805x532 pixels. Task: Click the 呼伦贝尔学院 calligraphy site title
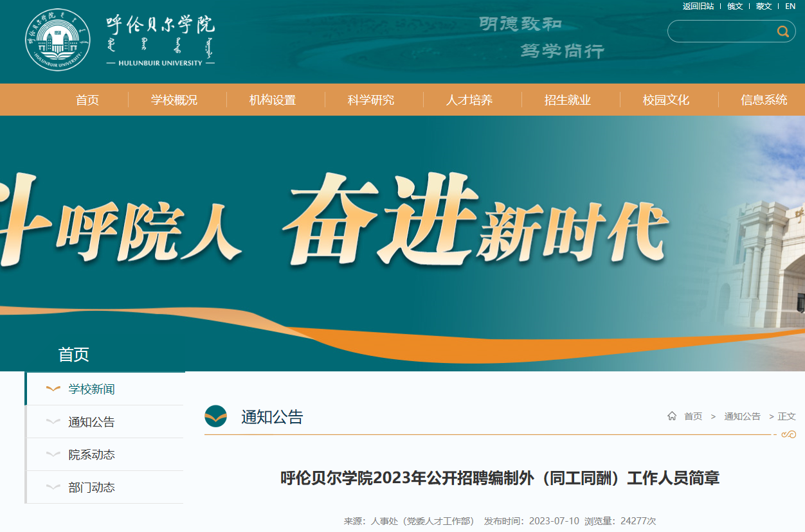(x=160, y=26)
